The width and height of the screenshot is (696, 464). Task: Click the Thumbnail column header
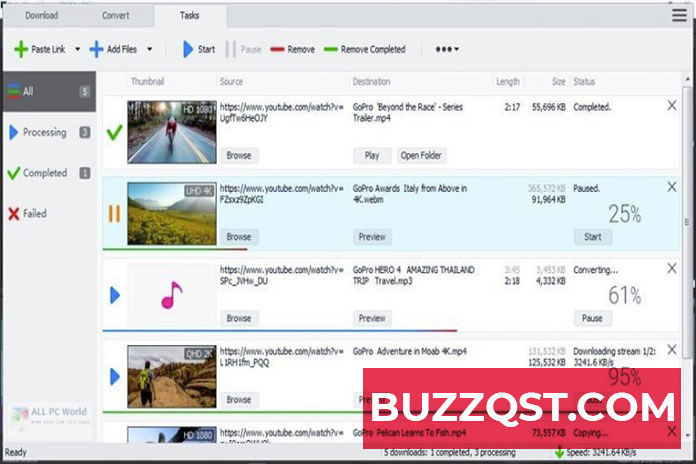click(147, 82)
